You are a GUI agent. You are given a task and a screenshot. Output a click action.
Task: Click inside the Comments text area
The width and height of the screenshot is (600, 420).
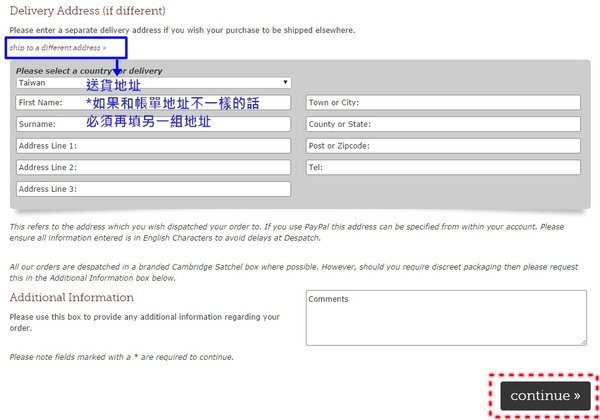click(x=446, y=318)
